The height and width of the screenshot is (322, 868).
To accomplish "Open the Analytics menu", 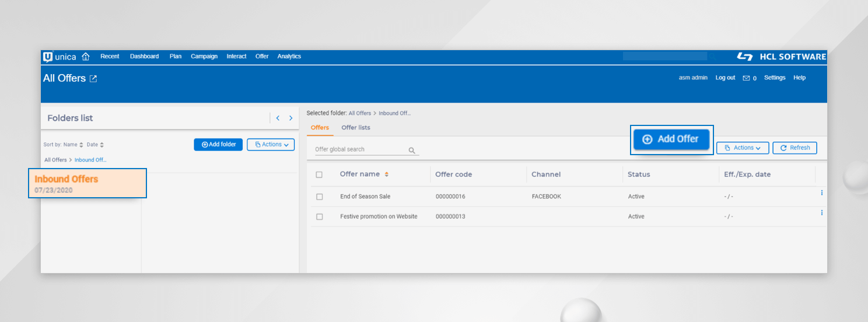I will pyautogui.click(x=289, y=57).
